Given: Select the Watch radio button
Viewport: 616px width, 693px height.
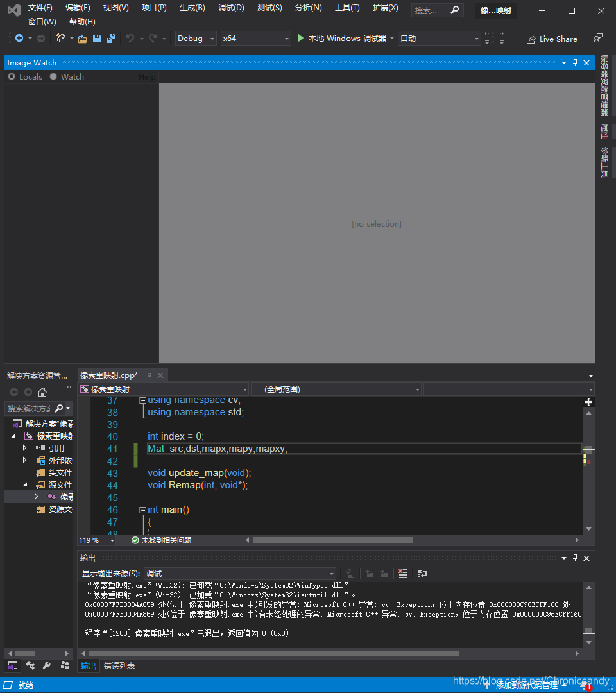Looking at the screenshot, I should tap(53, 76).
